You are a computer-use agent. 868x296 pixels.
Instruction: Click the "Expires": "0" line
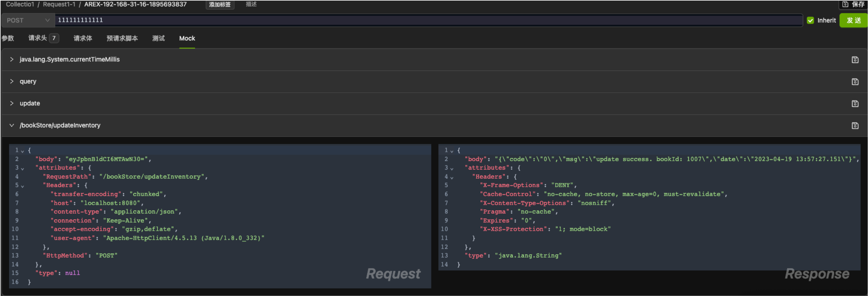[x=507, y=220]
